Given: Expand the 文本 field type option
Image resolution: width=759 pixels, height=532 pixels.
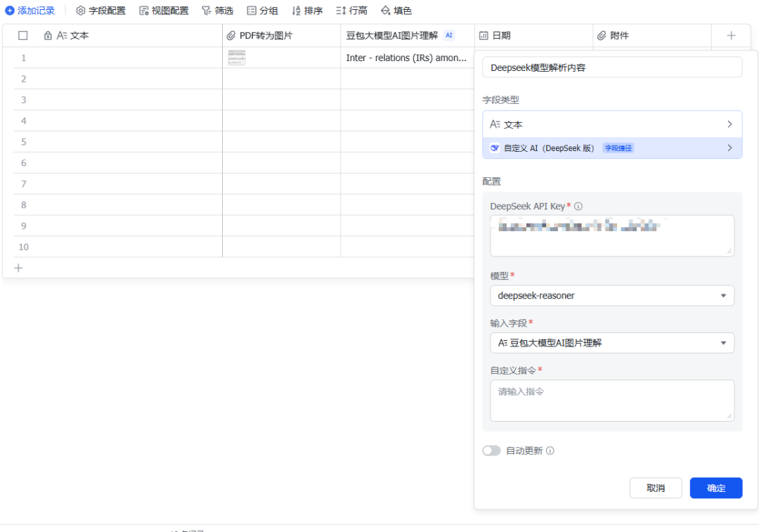Looking at the screenshot, I should click(x=612, y=124).
